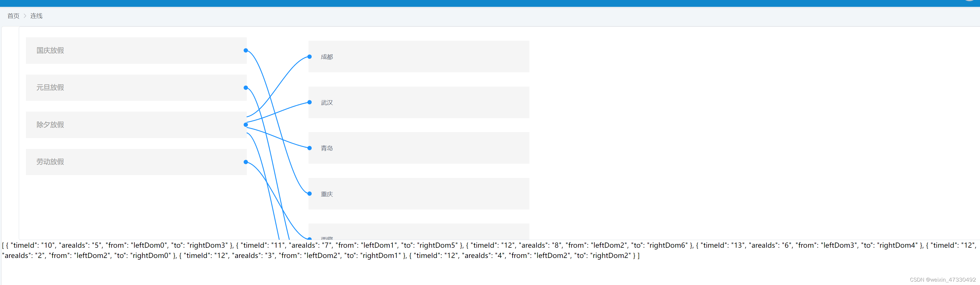Click the 武汉 right item box
The width and height of the screenshot is (980, 285).
pyautogui.click(x=419, y=102)
